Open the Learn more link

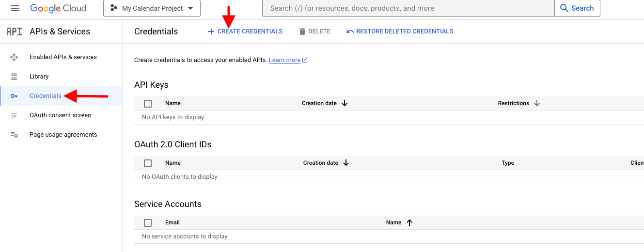pyautogui.click(x=285, y=60)
